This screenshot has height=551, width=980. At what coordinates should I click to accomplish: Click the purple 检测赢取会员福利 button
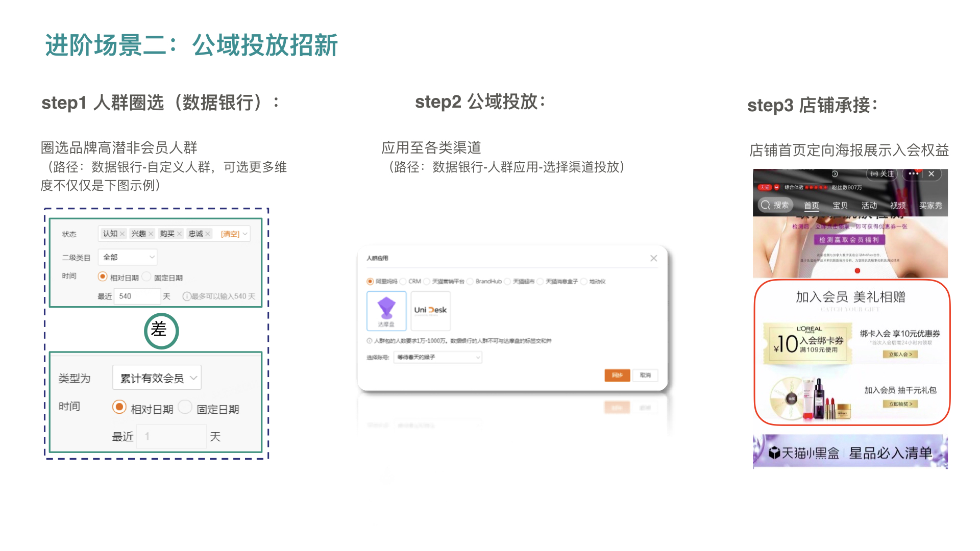pyautogui.click(x=849, y=240)
